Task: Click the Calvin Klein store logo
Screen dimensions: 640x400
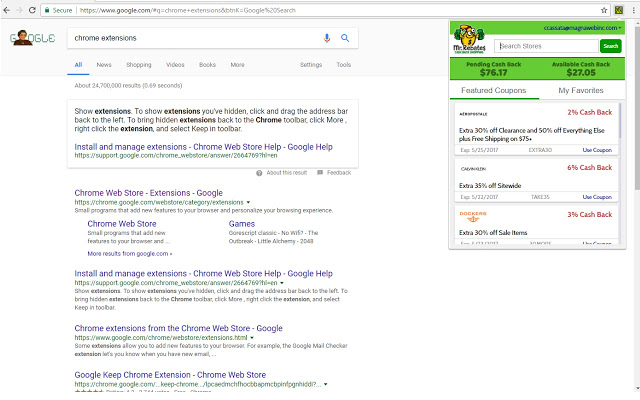Action: click(473, 169)
